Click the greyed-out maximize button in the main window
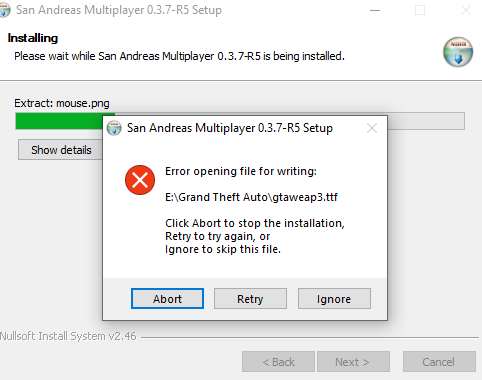This screenshot has width=482, height=380. pyautogui.click(x=420, y=10)
